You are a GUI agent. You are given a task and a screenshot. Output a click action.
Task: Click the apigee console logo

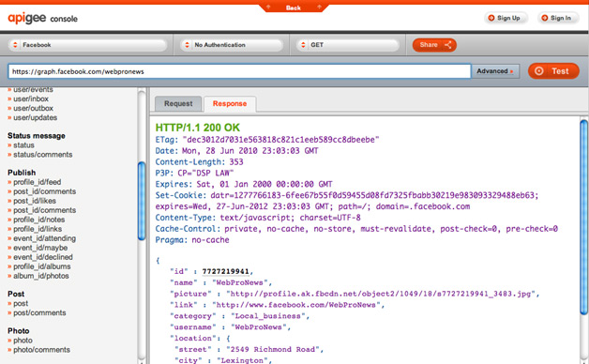(x=43, y=18)
